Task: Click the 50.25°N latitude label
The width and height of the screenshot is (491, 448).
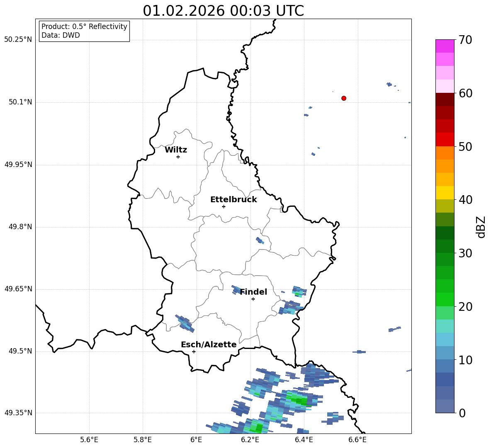Action: (x=18, y=40)
